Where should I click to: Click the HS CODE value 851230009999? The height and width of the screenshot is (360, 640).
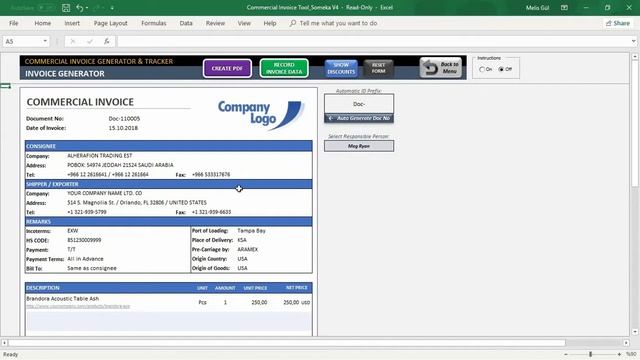[84, 240]
